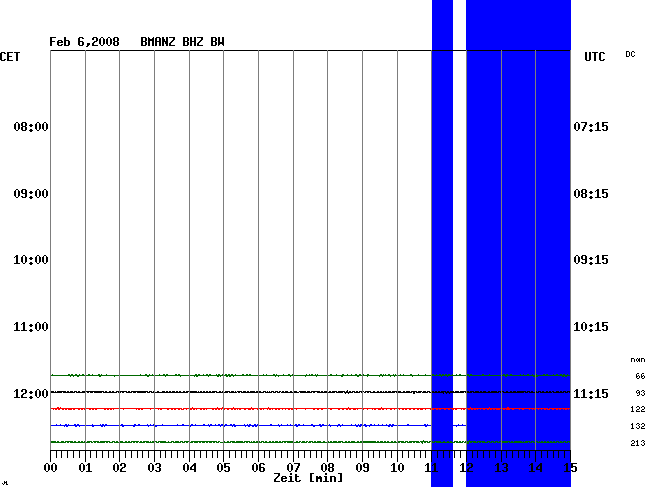
Task: Click minute tick label '00'
Action: point(51,468)
